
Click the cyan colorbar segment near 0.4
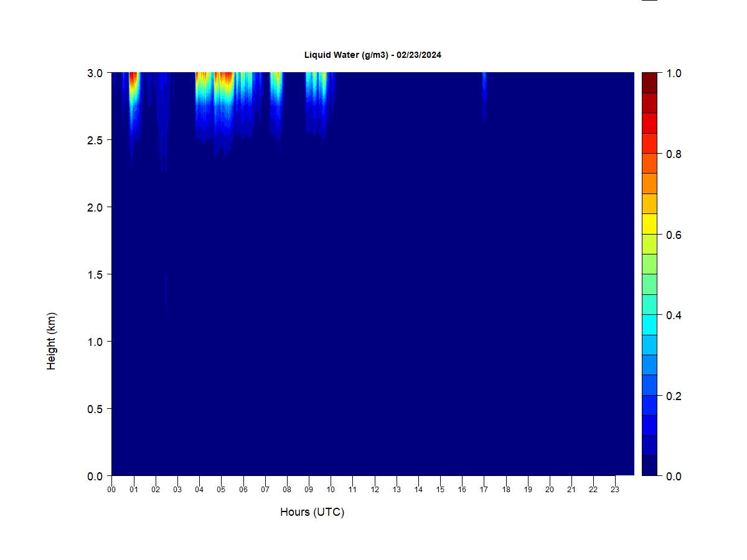[x=649, y=325]
